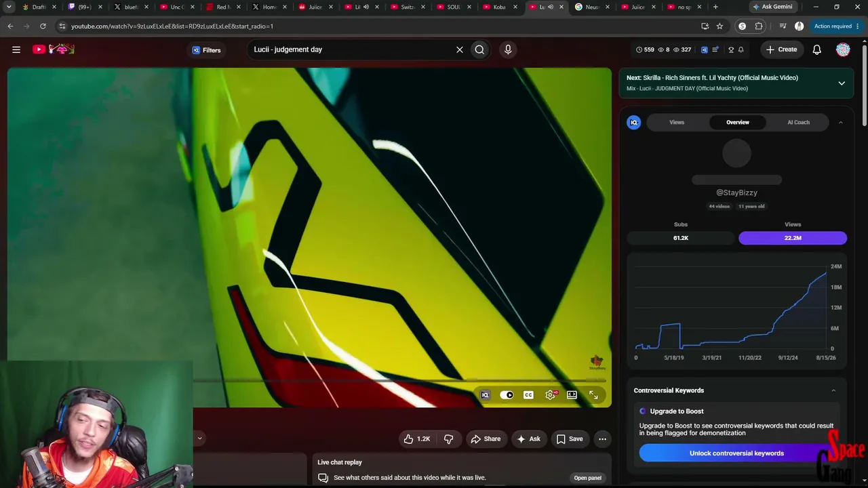Open a new browser tab

tap(715, 7)
